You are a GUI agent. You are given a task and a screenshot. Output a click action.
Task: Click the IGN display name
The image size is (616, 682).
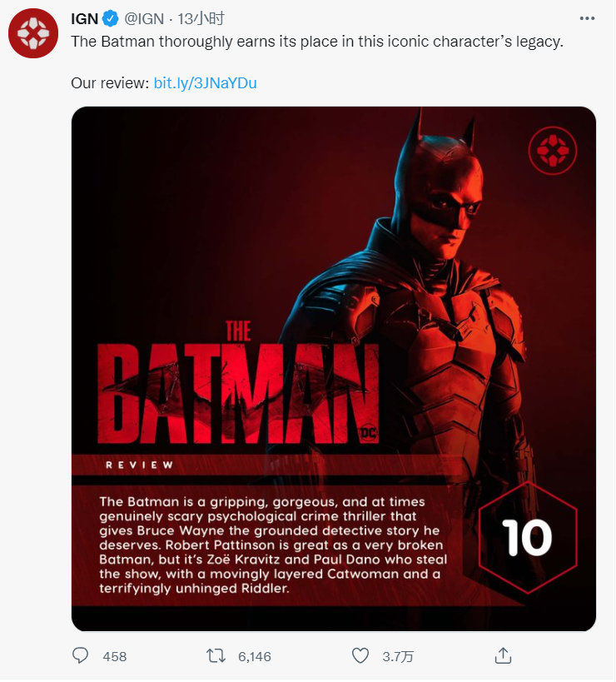[x=85, y=18]
